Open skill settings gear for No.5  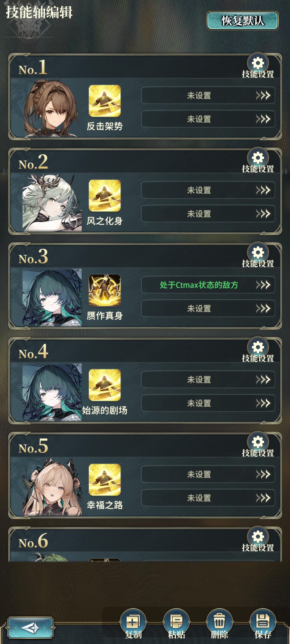point(258,442)
